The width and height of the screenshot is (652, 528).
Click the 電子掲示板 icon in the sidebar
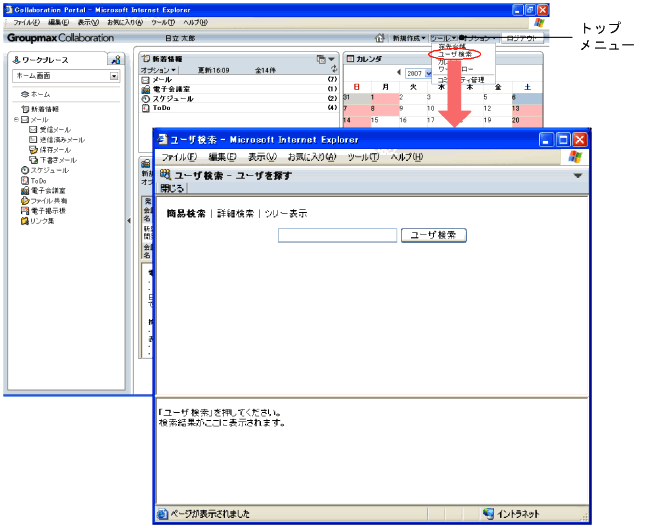[x=25, y=211]
